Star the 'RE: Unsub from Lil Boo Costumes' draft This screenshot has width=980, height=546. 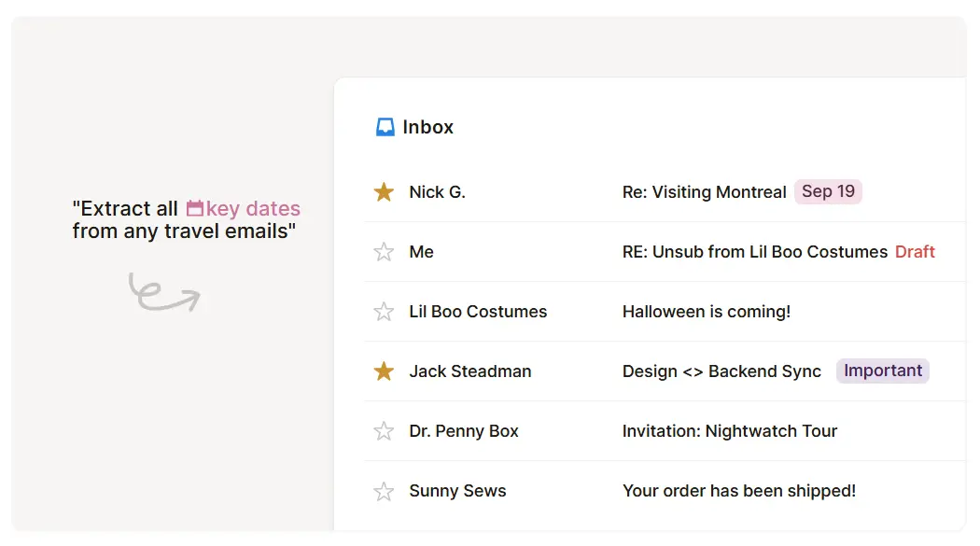tap(384, 251)
